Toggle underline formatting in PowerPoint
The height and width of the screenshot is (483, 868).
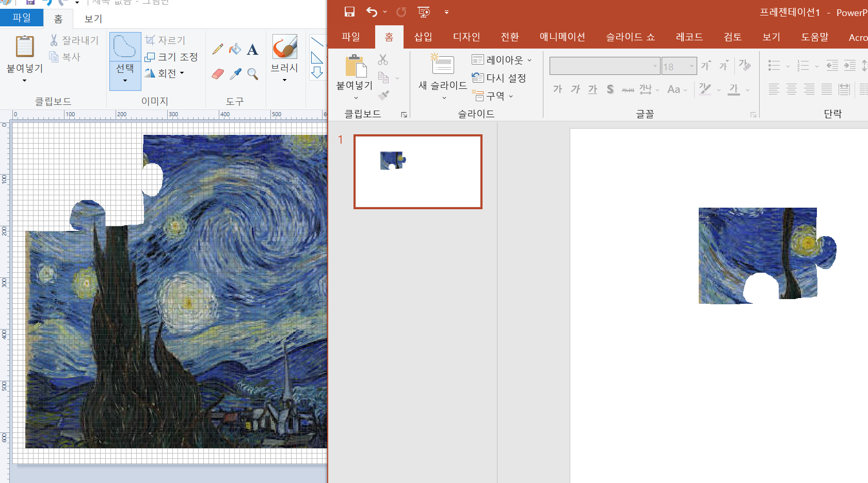point(593,89)
